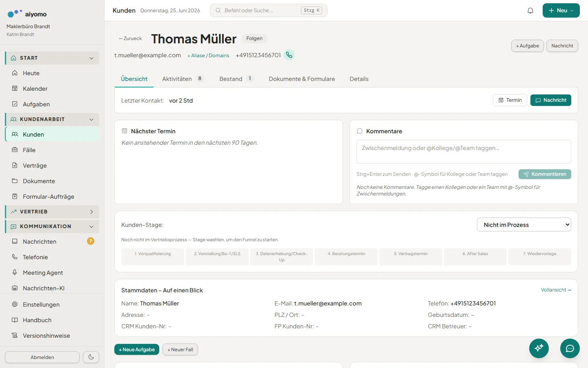This screenshot has height=368, width=588.
Task: Click phone number +4915123456701 in header
Action: point(258,55)
